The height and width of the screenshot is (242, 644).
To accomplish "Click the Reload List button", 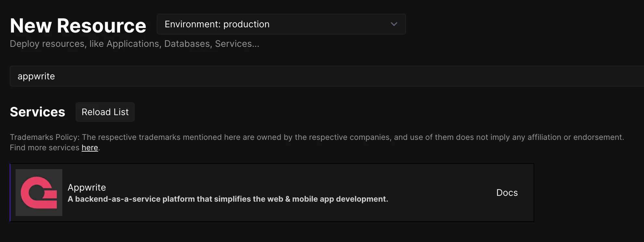I will 105,112.
